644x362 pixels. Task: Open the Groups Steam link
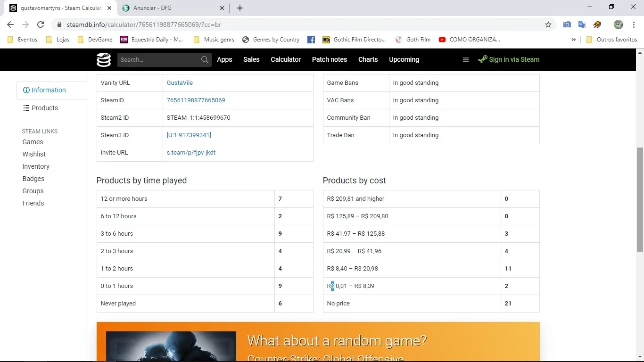pos(33,191)
